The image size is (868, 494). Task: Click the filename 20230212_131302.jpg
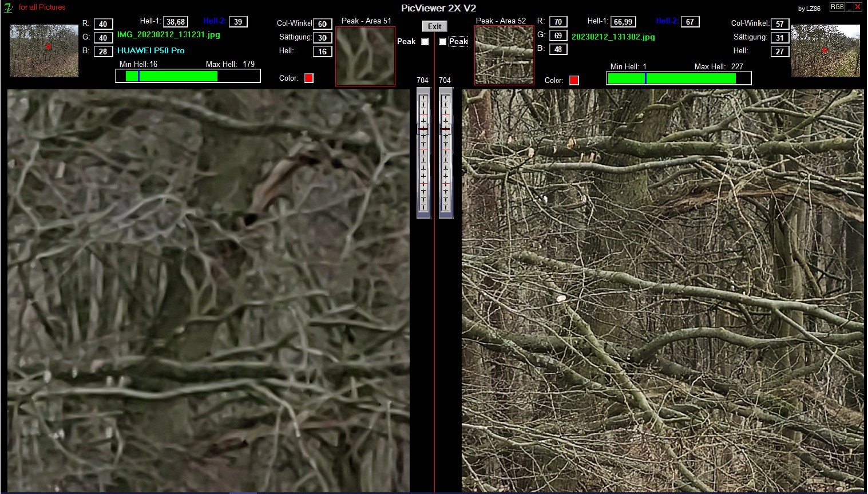tap(613, 37)
